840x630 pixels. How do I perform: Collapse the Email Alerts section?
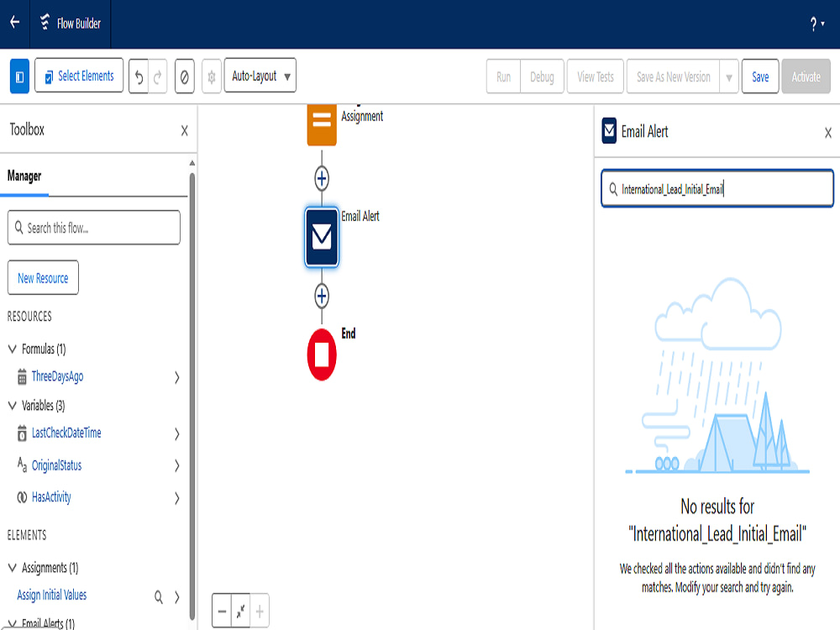pos(13,623)
